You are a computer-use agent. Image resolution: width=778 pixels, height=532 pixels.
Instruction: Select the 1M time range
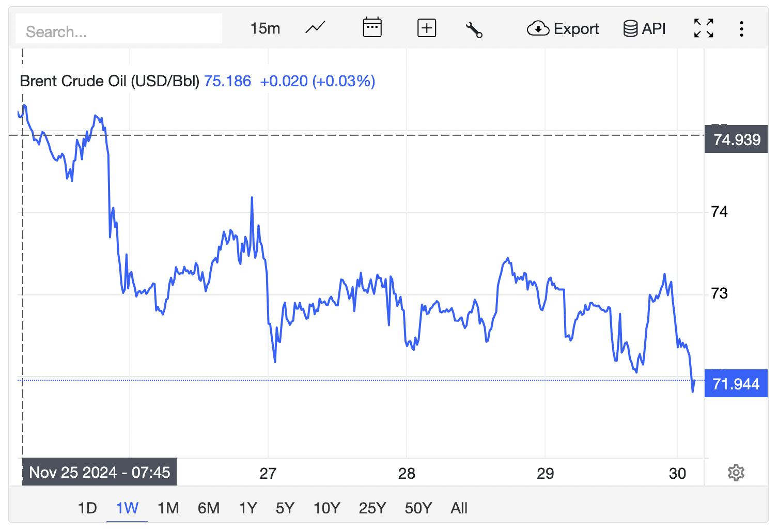pos(168,508)
